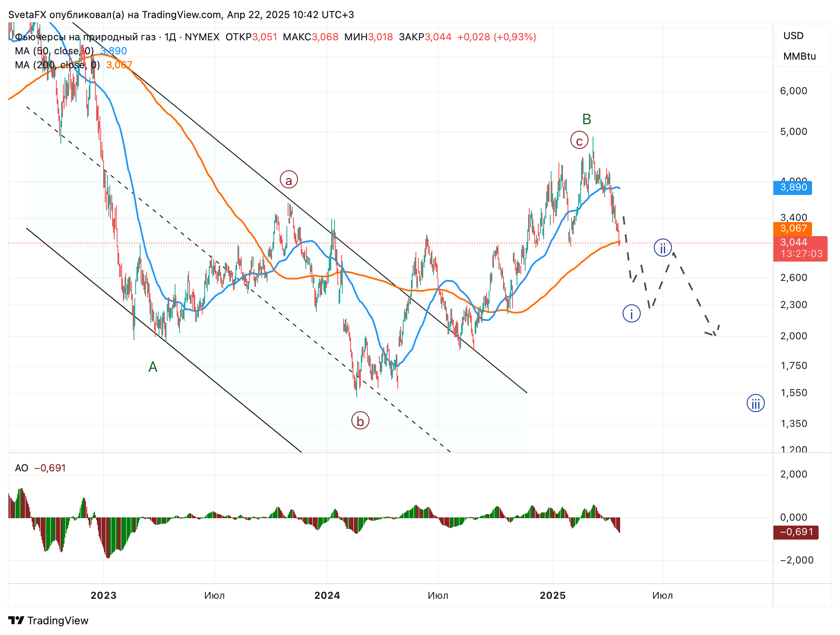Toggle the AO indicator visibility
840x635 pixels.
22,468
